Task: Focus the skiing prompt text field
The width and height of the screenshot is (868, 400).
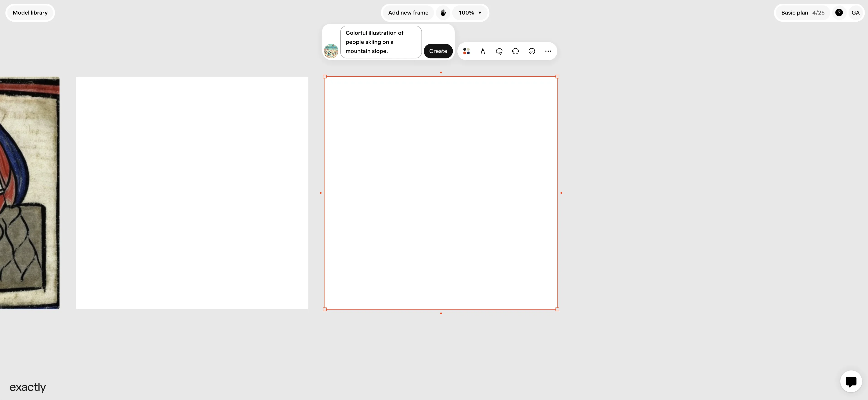Action: tap(381, 42)
